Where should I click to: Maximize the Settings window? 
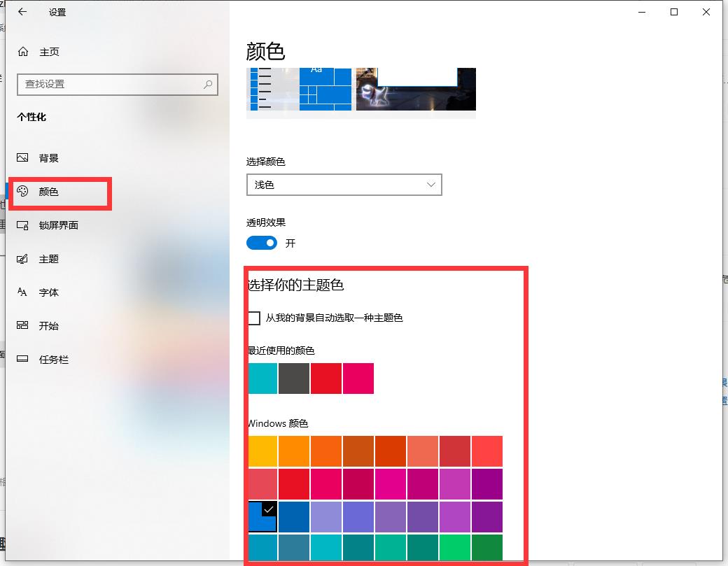tap(674, 13)
